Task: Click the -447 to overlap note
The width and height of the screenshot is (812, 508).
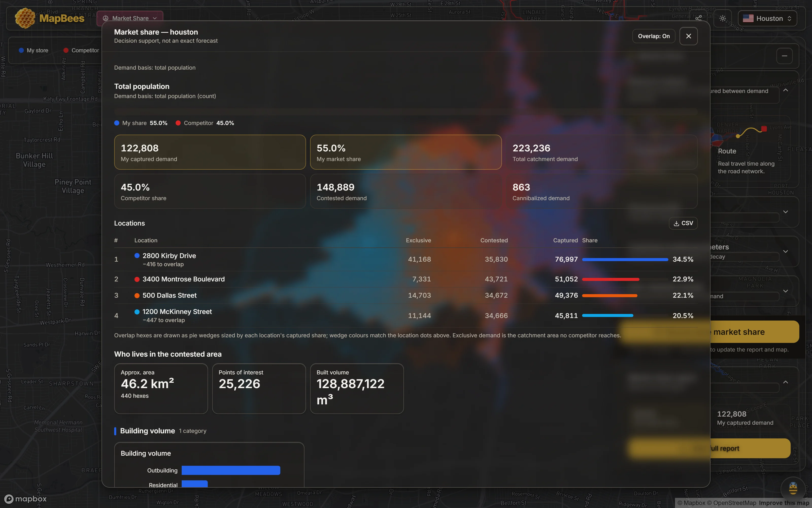Action: coord(164,320)
